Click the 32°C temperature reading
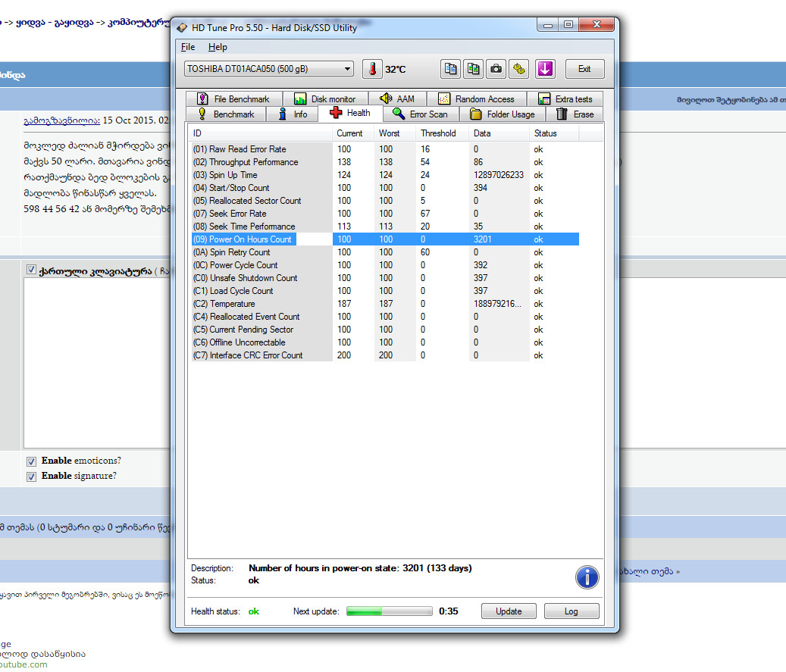 click(396, 70)
